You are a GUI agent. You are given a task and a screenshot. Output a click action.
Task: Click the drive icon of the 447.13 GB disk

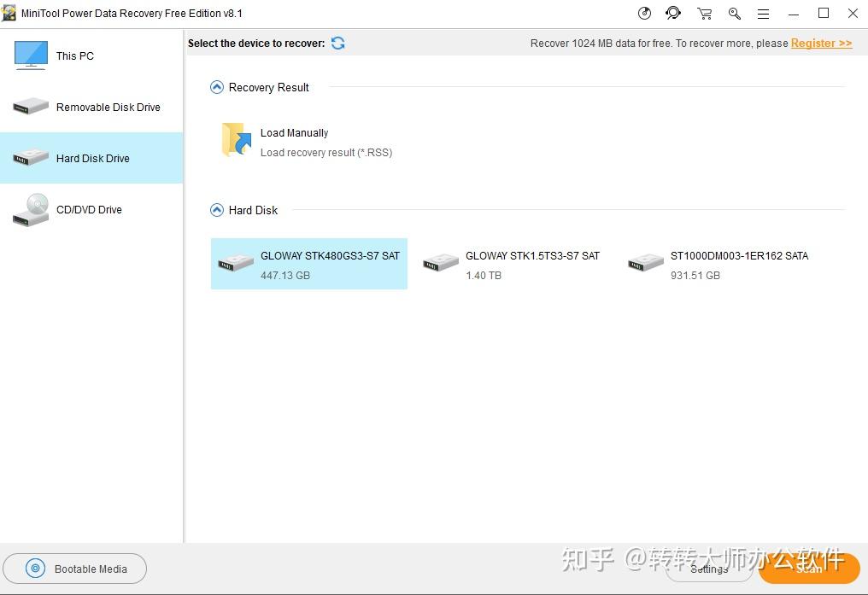(236, 263)
